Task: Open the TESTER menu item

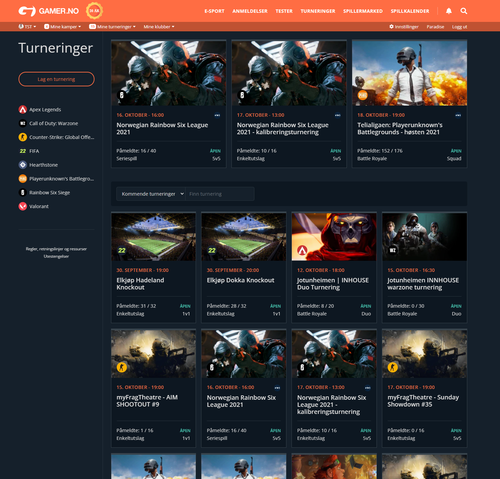Action: point(284,11)
